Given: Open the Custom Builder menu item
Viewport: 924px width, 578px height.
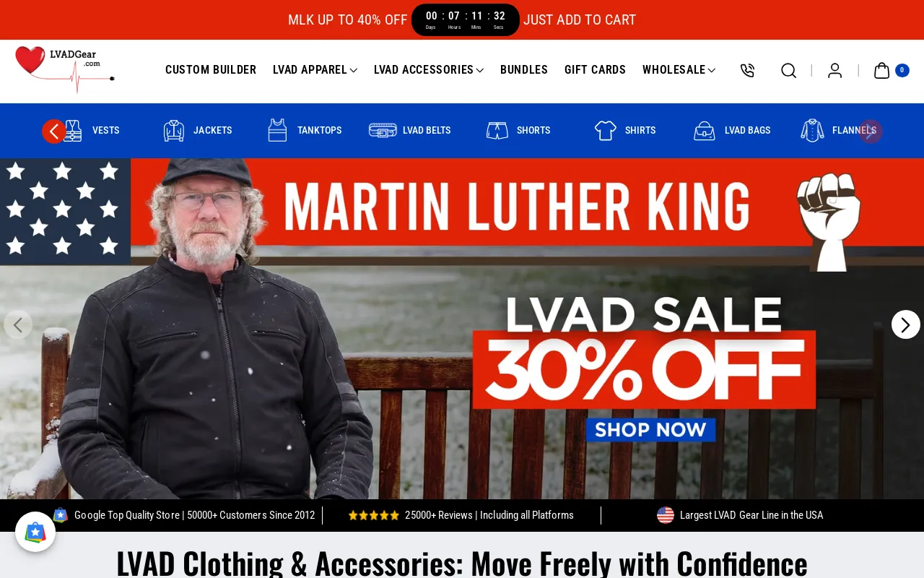Looking at the screenshot, I should 211,70.
